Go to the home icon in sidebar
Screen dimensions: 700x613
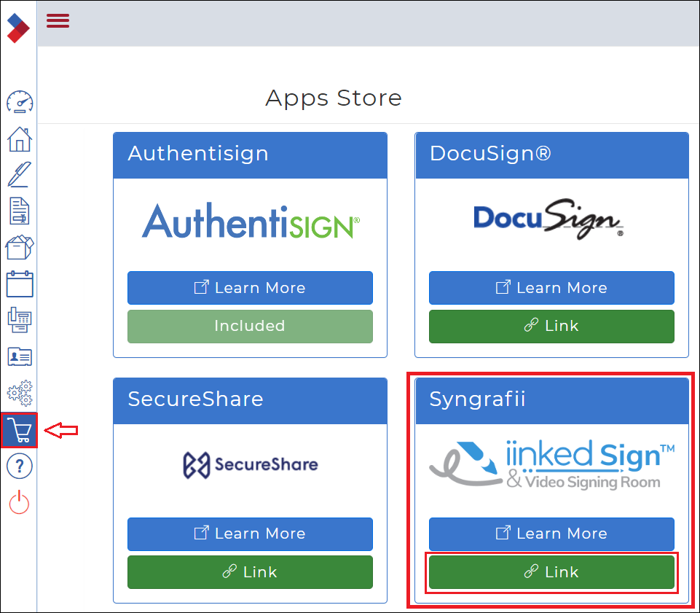(20, 138)
